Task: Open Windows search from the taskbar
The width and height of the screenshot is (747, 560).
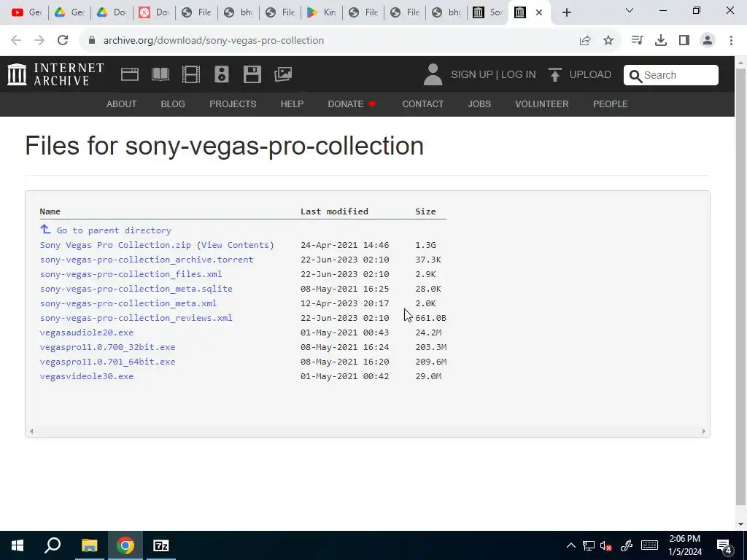Action: coord(53,545)
